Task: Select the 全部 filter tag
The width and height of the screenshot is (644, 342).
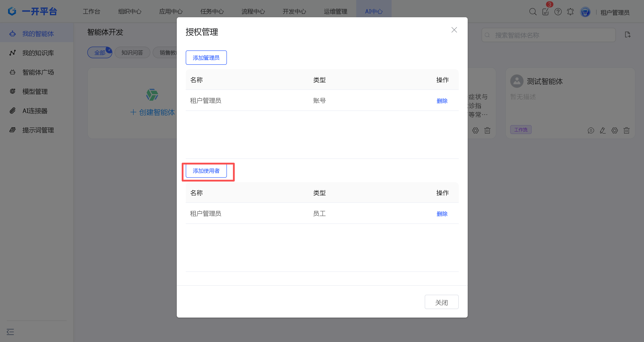Action: (x=100, y=53)
